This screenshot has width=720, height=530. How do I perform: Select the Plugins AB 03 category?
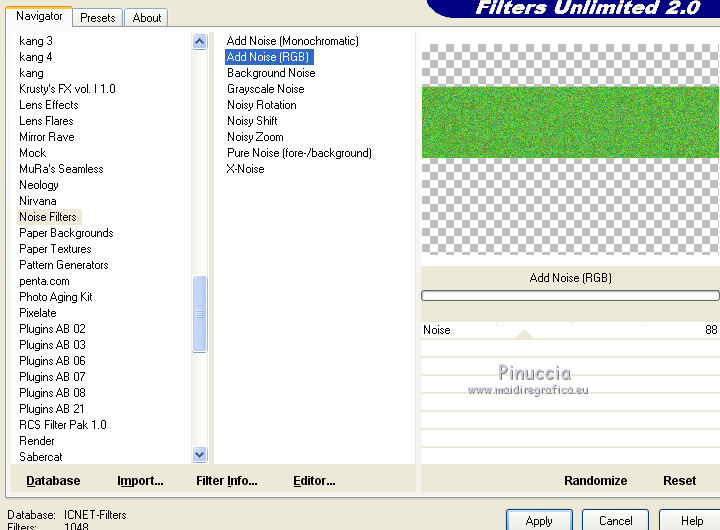[x=52, y=345]
